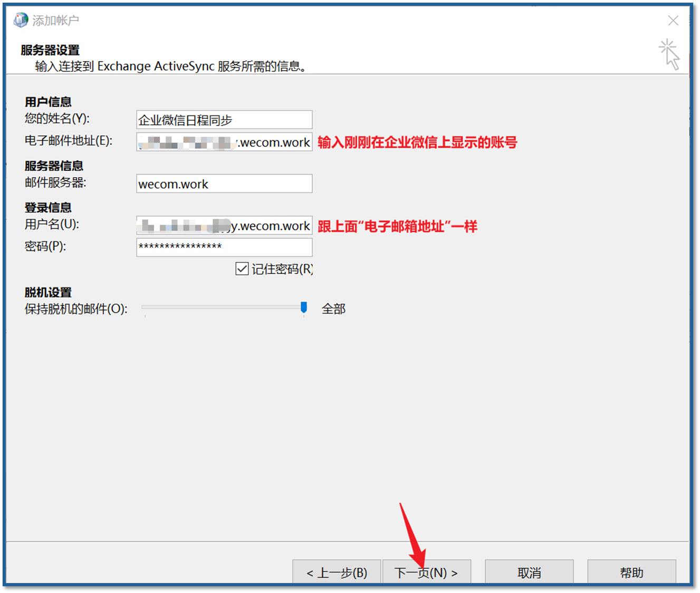This screenshot has width=700, height=593.
Task: Click the 密码 password field
Action: point(224,247)
